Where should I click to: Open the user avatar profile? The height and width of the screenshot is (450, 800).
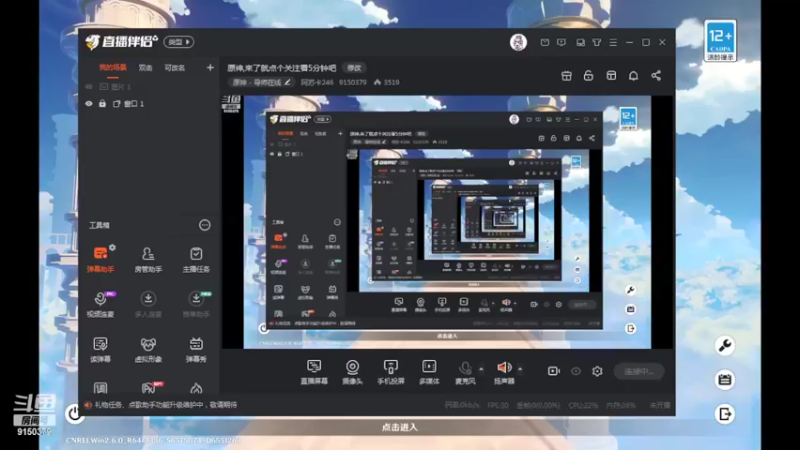[x=518, y=42]
